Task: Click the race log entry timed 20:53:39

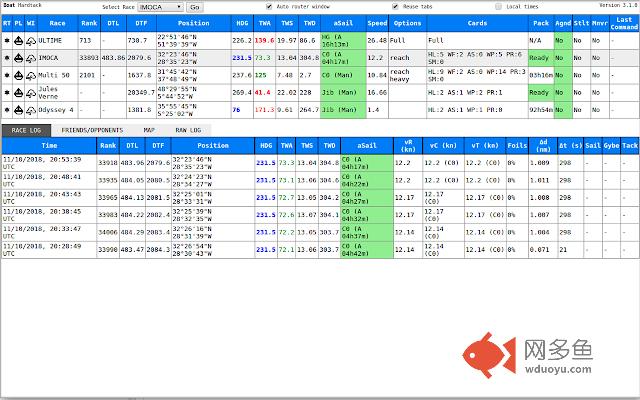Action: click(320, 163)
